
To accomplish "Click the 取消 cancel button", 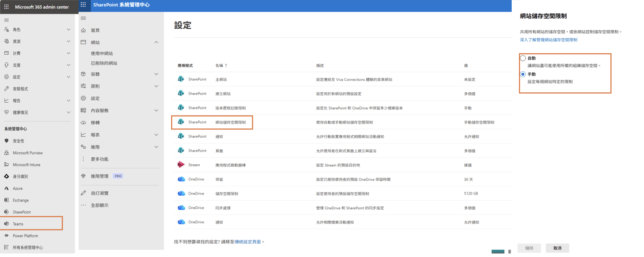I will tap(557, 248).
